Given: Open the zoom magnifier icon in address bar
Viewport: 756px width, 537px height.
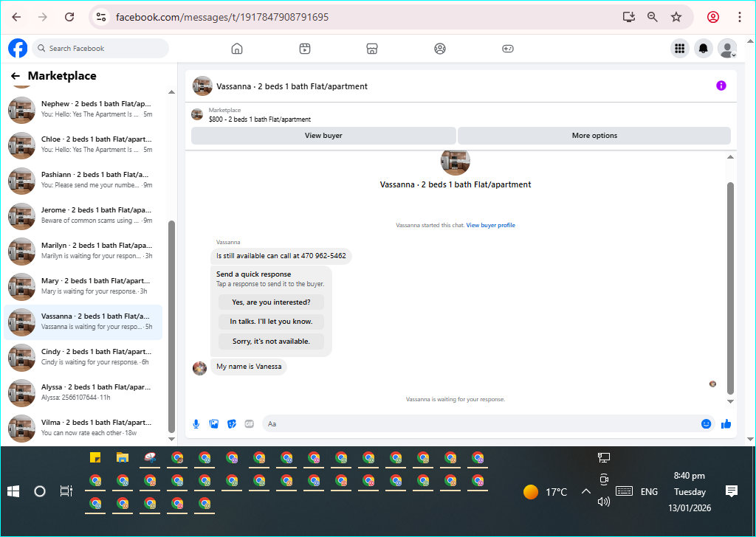Looking at the screenshot, I should tap(653, 17).
